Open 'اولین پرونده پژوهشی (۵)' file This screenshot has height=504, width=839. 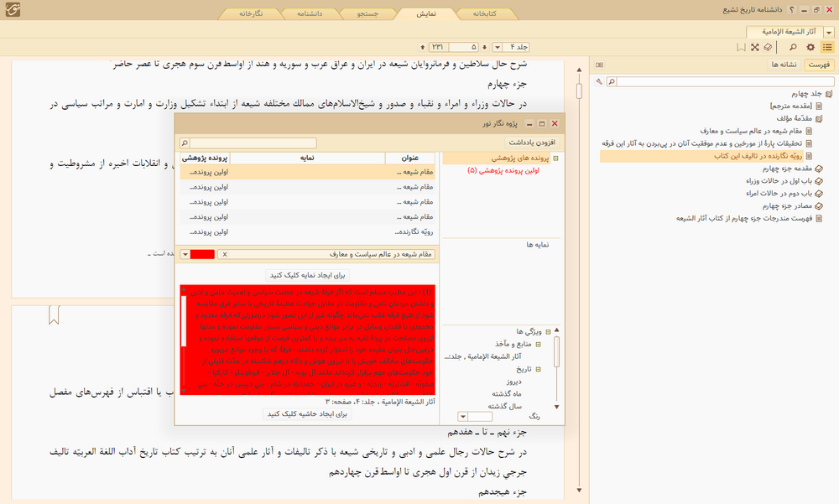pos(503,171)
